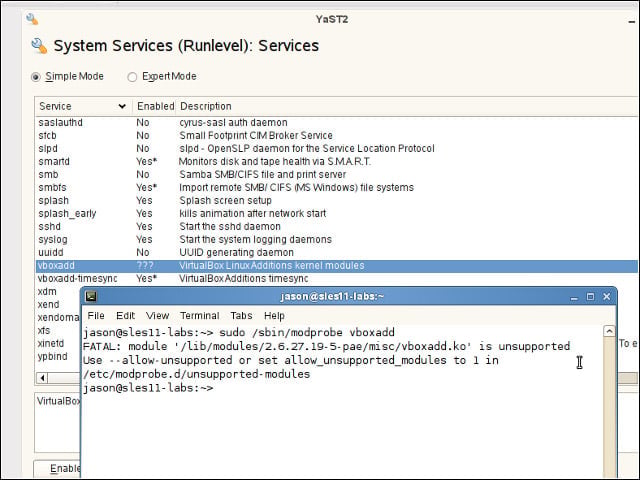The height and width of the screenshot is (480, 640).
Task: Open the terminal Tabs menu
Action: click(x=241, y=316)
